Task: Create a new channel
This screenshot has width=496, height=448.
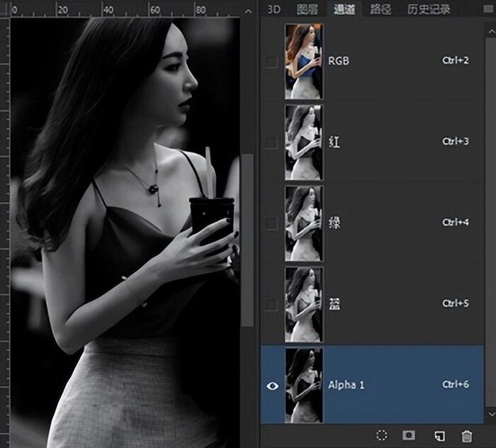Action: click(439, 435)
